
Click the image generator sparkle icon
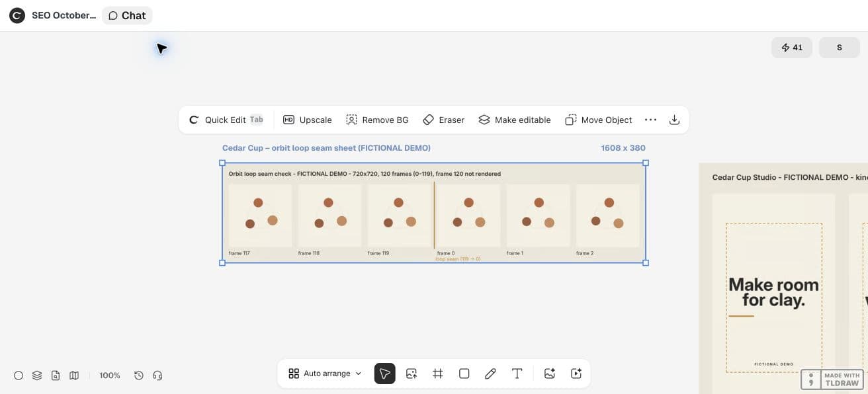pyautogui.click(x=549, y=374)
